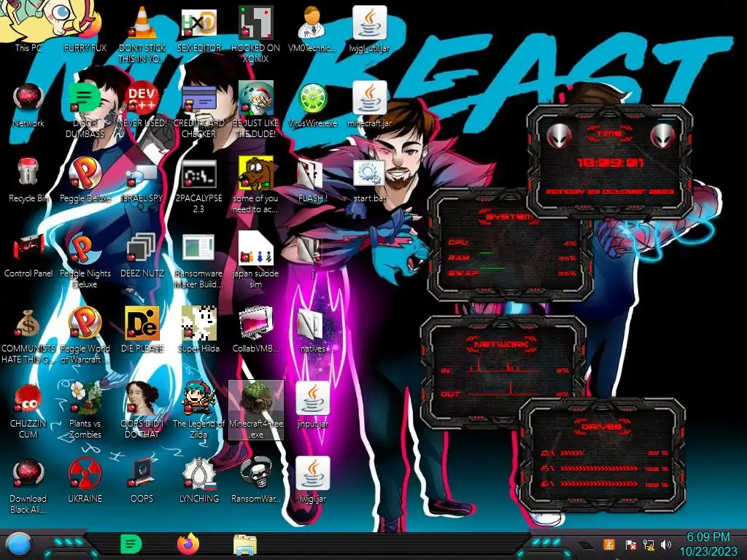
Task: Select the Peggle Nights Deluxe shortcut
Action: pos(85,261)
